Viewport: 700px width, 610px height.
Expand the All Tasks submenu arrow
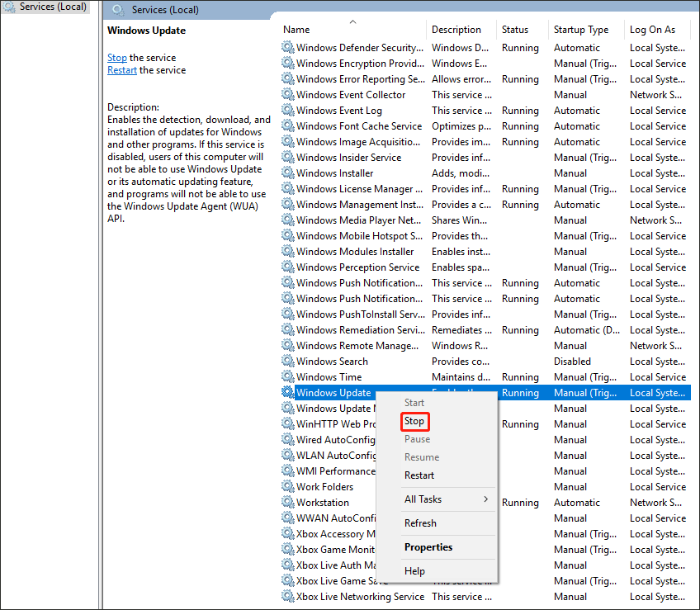[x=485, y=499]
